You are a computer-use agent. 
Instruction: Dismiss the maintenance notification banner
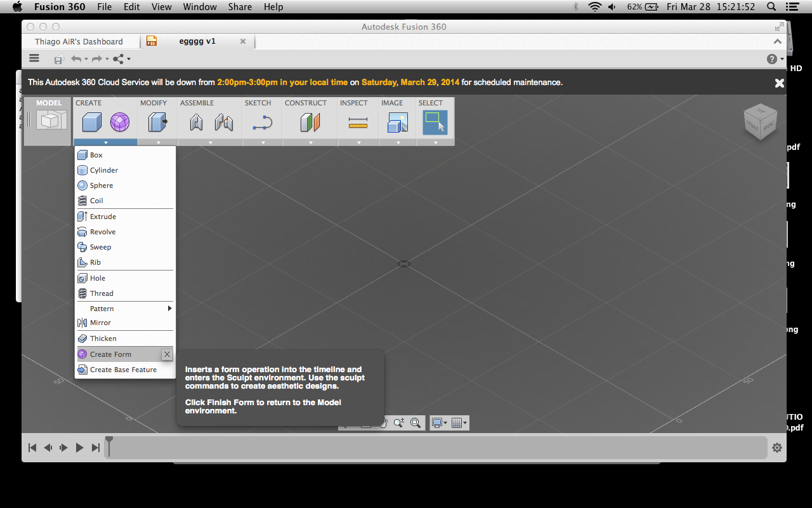(x=780, y=83)
